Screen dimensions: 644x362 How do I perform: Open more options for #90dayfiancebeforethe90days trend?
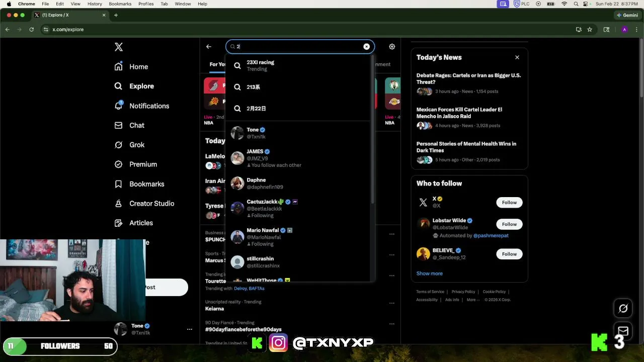[x=391, y=324]
